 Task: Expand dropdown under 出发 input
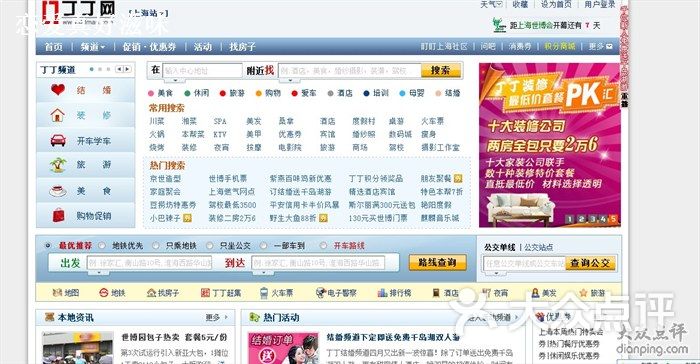98,272
